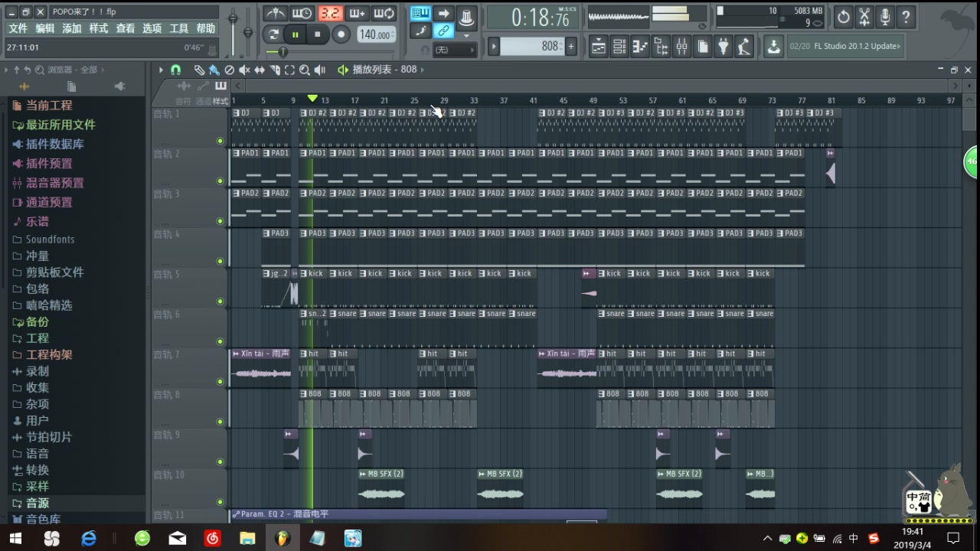
Task: Toggle loop recording button
Action: point(384,13)
